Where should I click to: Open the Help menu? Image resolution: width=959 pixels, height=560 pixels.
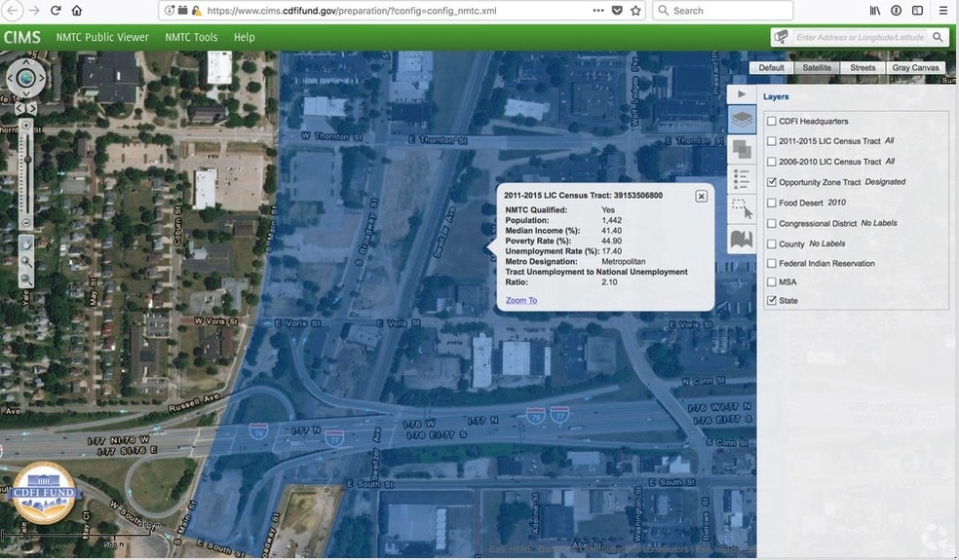click(244, 37)
